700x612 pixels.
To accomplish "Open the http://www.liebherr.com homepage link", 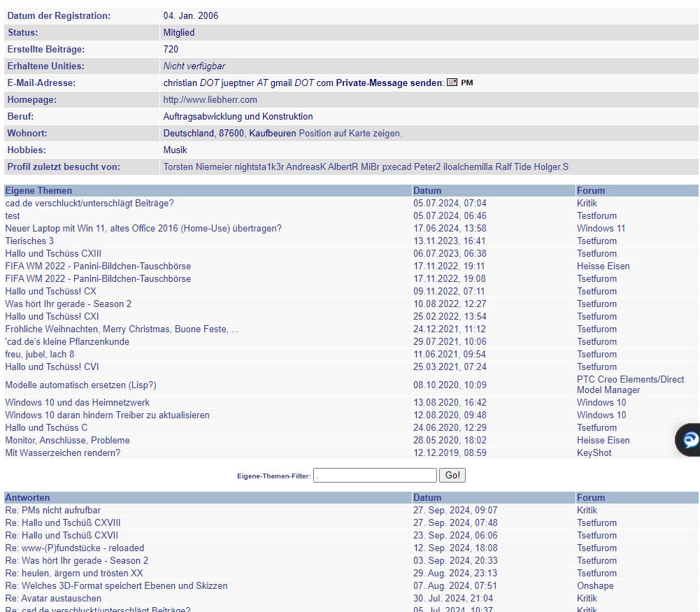I will point(210,99).
